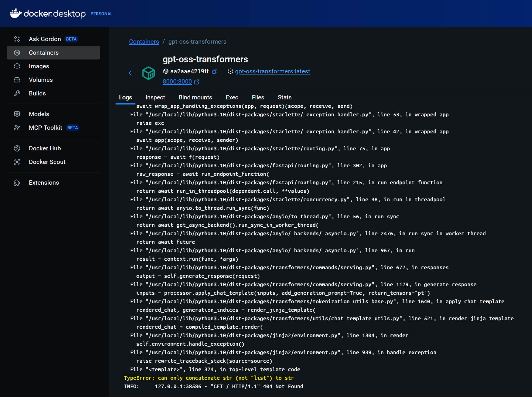Click the Containers cube icon in sidebar

click(17, 53)
